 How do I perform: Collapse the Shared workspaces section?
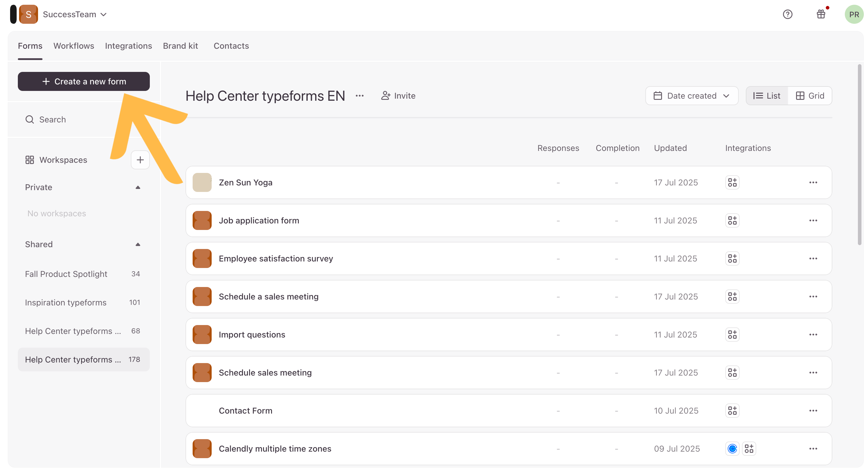(x=138, y=245)
